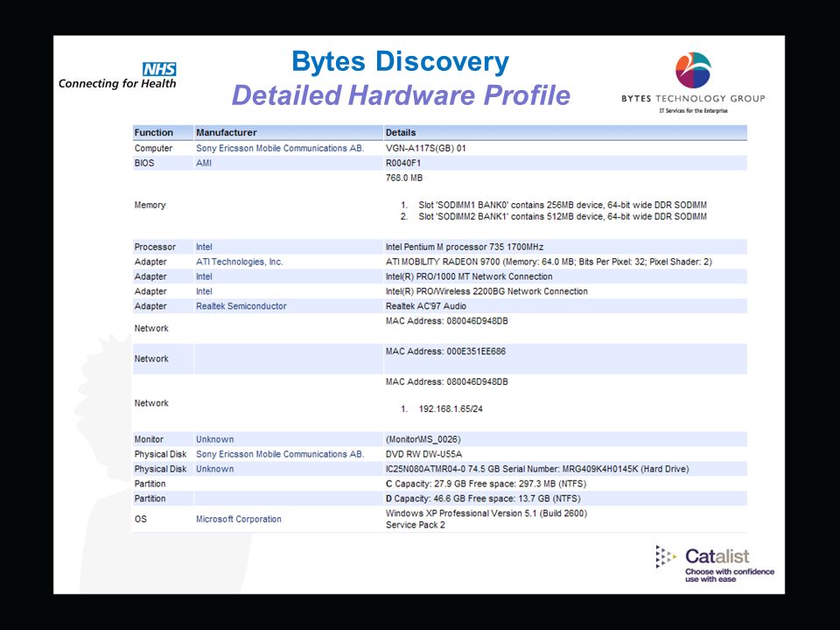
Task: Select 'Intel Pentium M processor 735 1700MHz'
Action: [465, 247]
